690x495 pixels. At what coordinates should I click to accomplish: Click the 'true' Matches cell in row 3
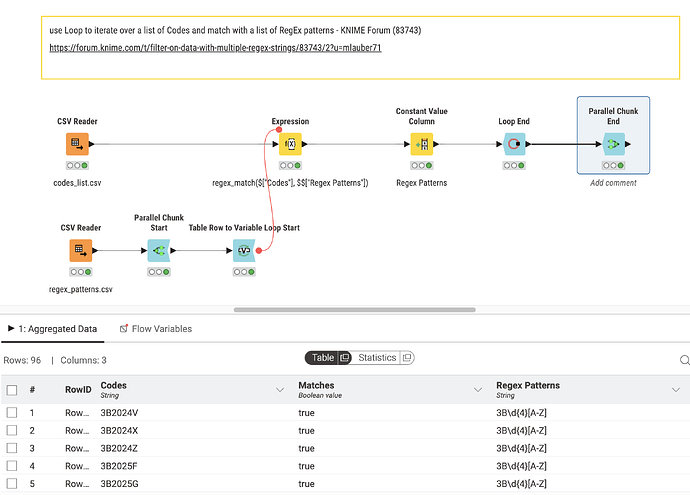click(x=306, y=448)
